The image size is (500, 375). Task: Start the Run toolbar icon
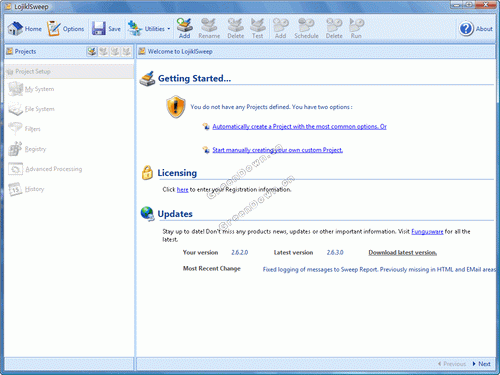(356, 28)
